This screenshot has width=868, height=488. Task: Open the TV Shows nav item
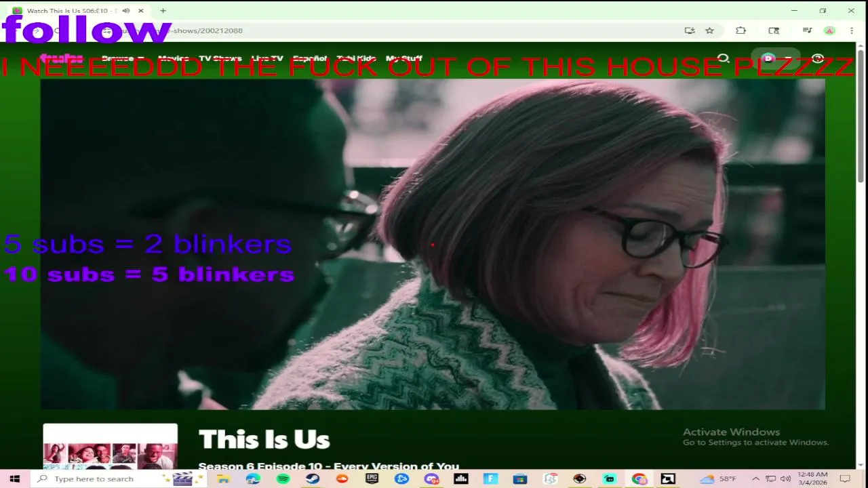(x=220, y=58)
